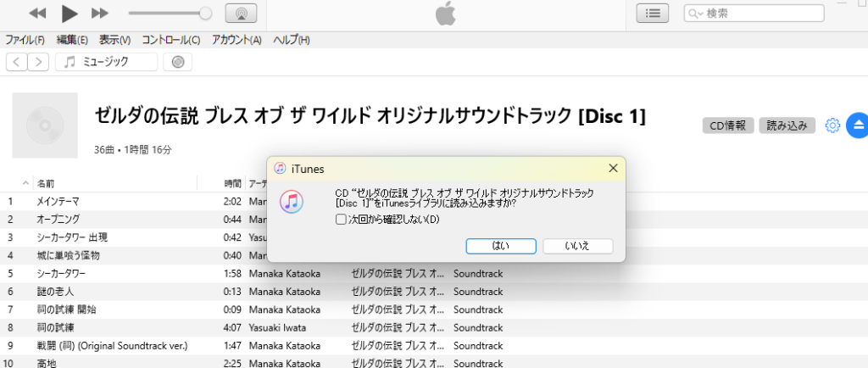This screenshot has height=368, width=868.
Task: Click the 読み込み import button
Action: (787, 125)
